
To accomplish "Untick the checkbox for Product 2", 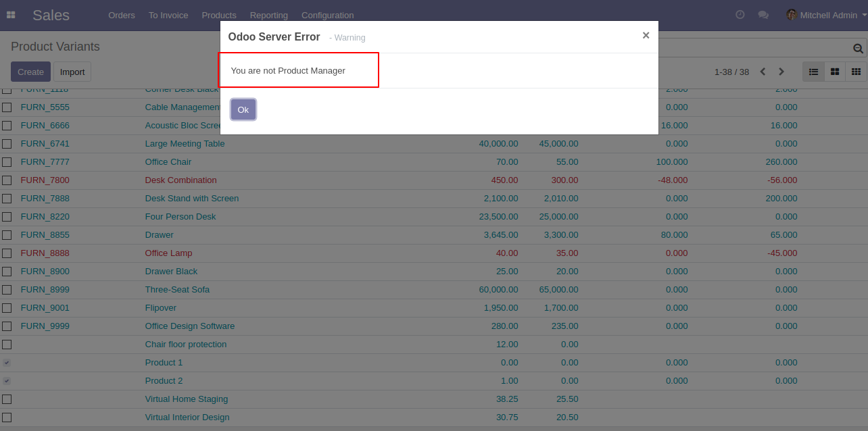I will coord(7,381).
